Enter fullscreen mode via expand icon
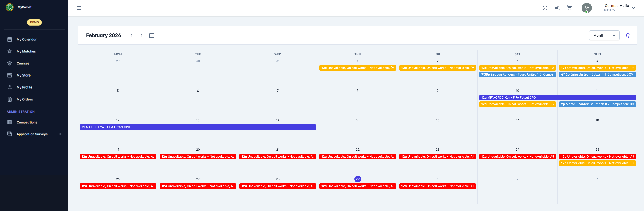The height and width of the screenshot is (211, 644). point(545,8)
